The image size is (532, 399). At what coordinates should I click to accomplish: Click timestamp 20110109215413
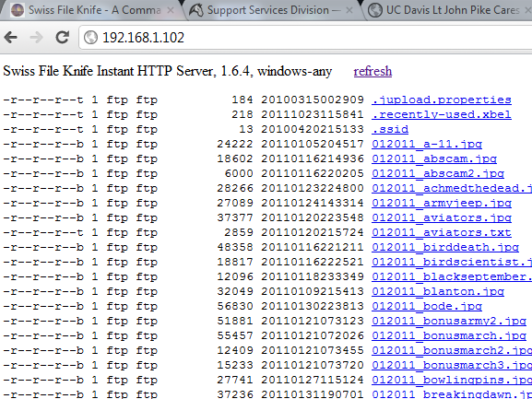pyautogui.click(x=313, y=291)
